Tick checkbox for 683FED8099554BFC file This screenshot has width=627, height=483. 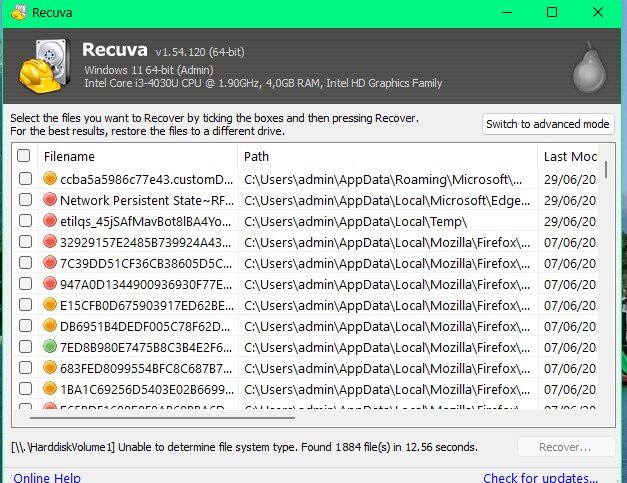26,367
